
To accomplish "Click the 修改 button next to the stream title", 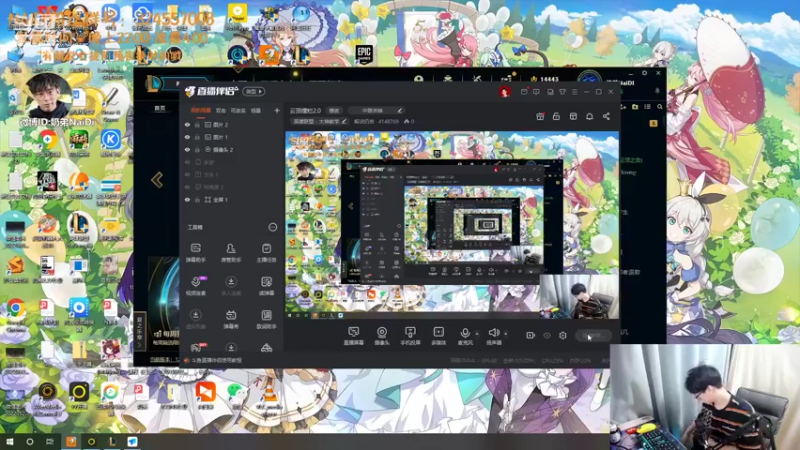I will pos(334,110).
